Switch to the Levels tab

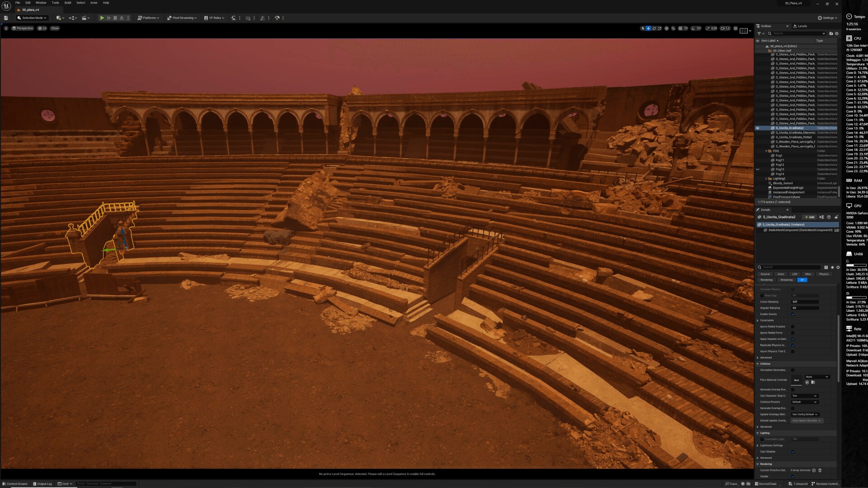(802, 26)
